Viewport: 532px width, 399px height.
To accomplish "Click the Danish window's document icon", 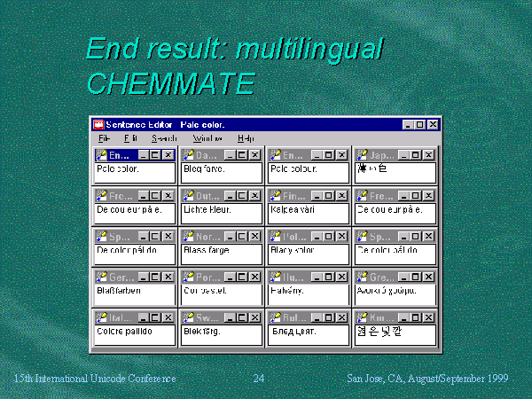I will [188, 155].
